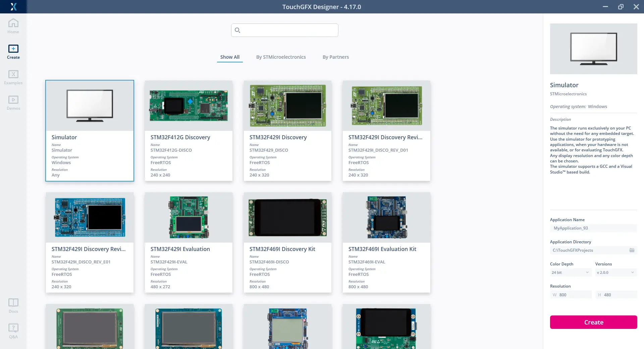Viewport: 644px width, 349px height.
Task: Click the Application Directory folder browse icon
Action: [632, 250]
